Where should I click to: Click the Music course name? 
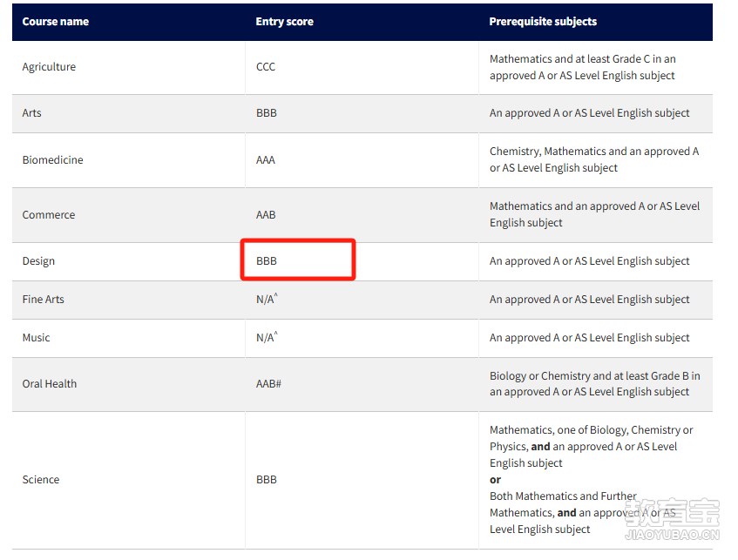37,338
